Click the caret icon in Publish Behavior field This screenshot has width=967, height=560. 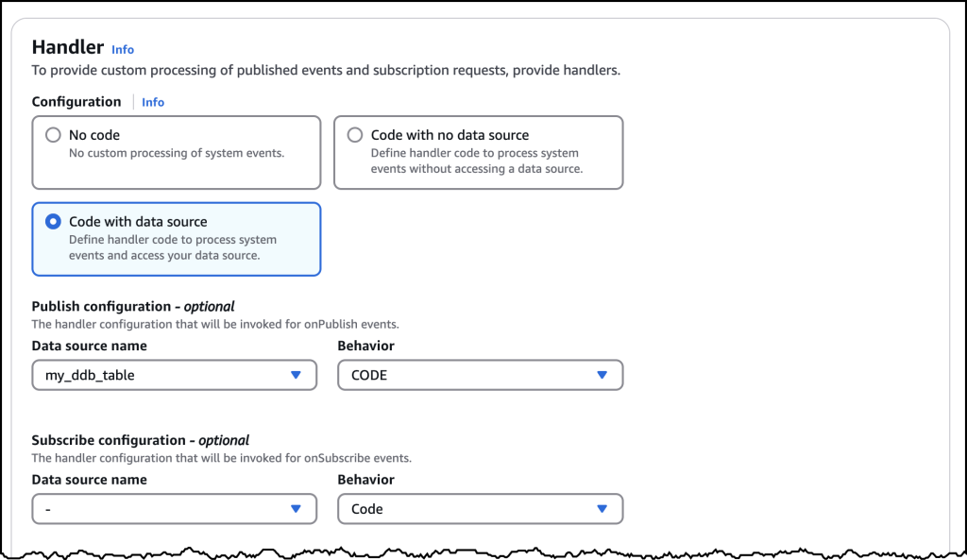click(x=602, y=375)
